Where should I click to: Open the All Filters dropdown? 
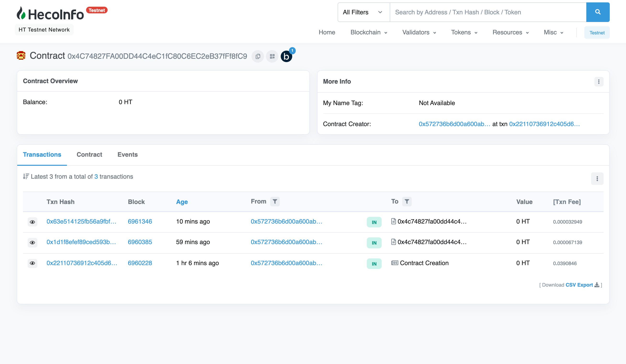coord(363,12)
